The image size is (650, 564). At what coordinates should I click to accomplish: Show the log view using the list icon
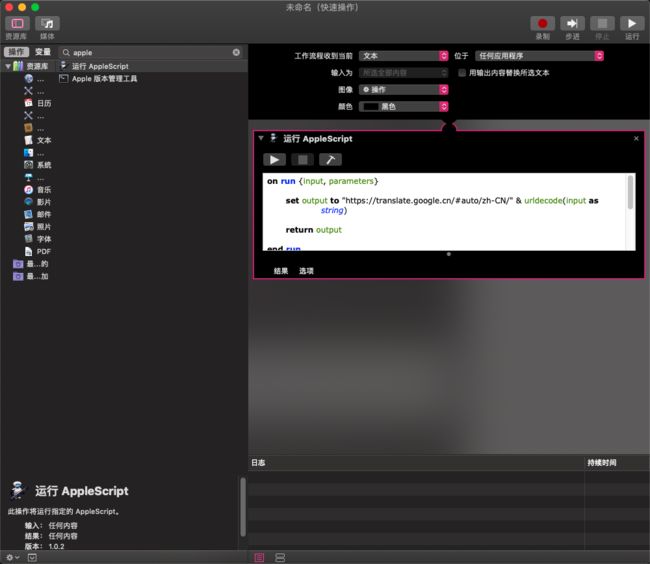coord(259,558)
